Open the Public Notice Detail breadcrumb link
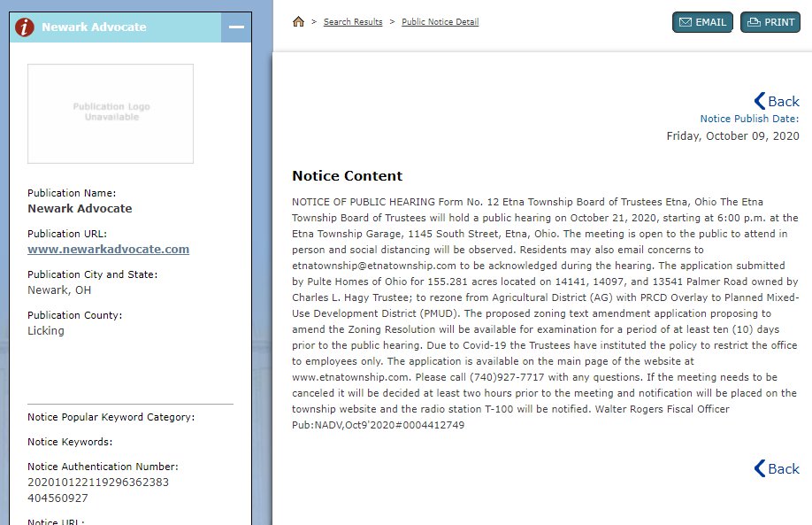This screenshot has width=812, height=525. [440, 22]
